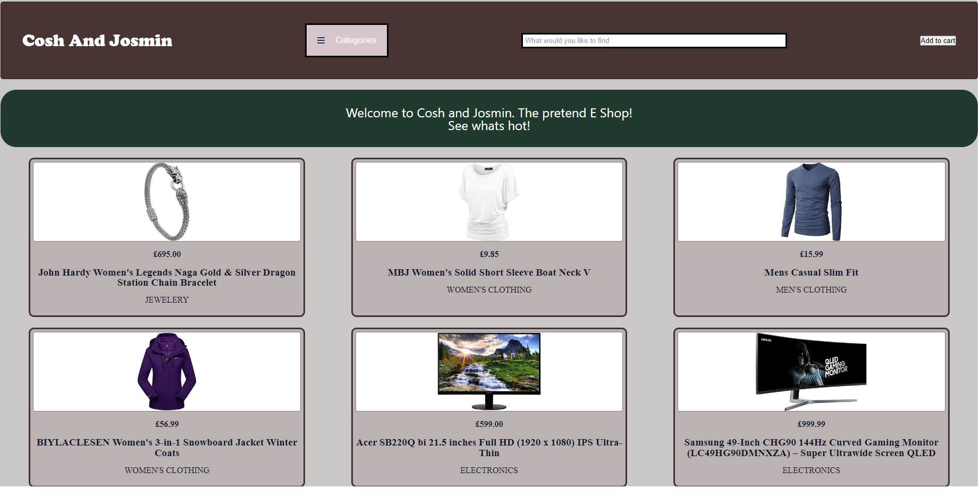980x497 pixels.
Task: Select the John Hardy Women's Legends Naga bracelet title
Action: 167,278
